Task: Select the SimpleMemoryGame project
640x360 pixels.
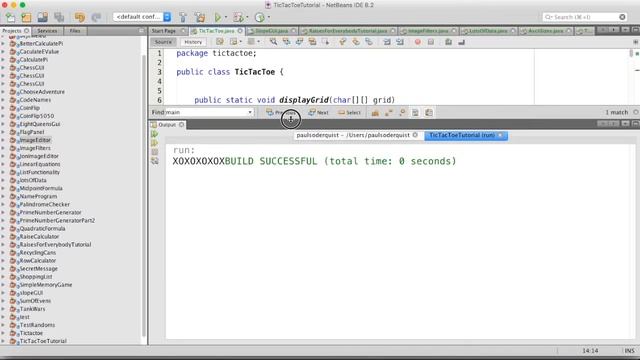Action: pos(46,285)
